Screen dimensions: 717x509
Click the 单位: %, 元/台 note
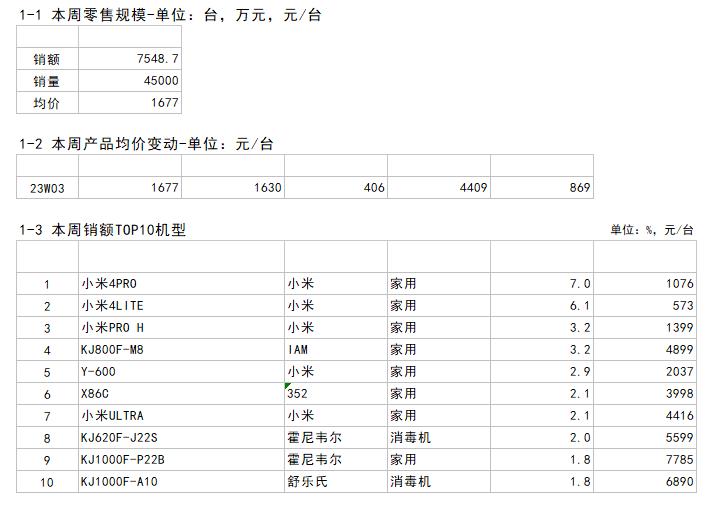click(x=652, y=230)
